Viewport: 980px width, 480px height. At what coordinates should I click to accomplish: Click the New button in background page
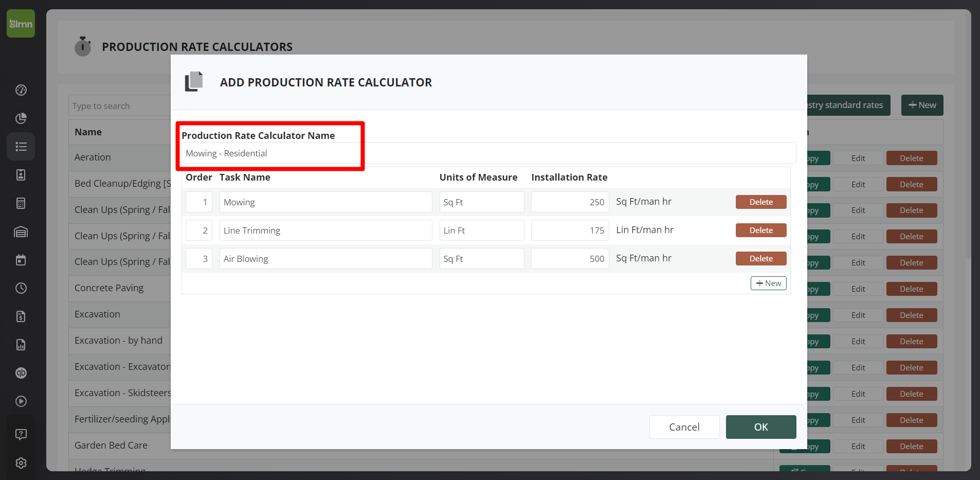[922, 105]
